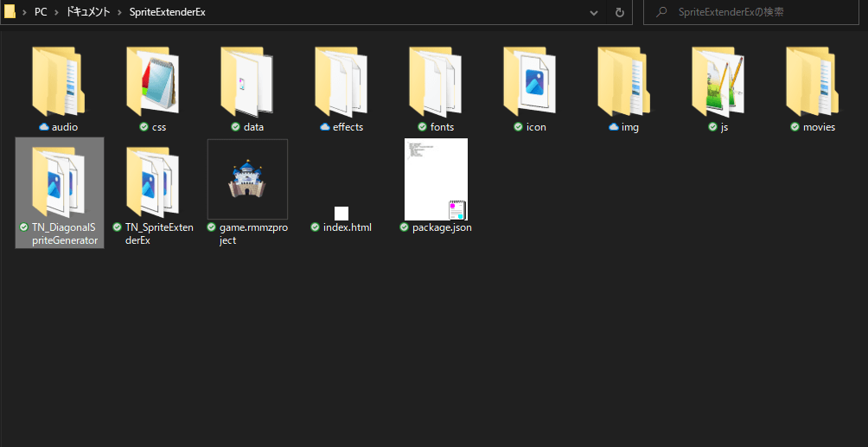Viewport: 868px width, 447px height.
Task: Select the css folder
Action: coord(153,81)
